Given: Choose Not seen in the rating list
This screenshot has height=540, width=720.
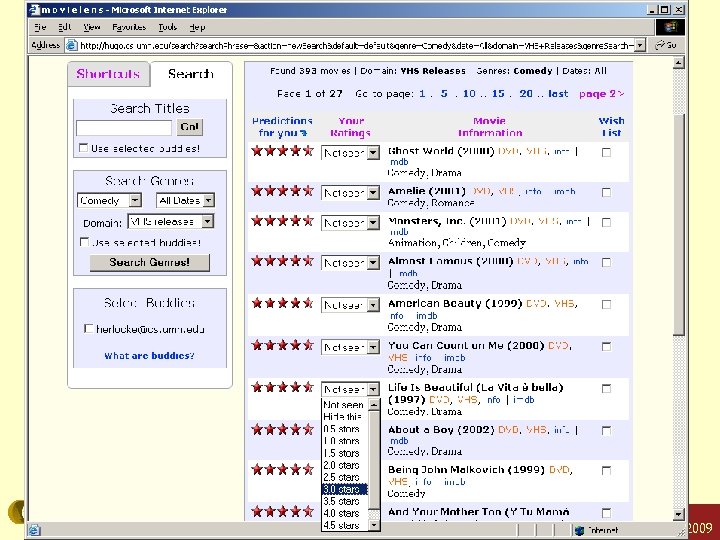Looking at the screenshot, I should click(x=345, y=405).
